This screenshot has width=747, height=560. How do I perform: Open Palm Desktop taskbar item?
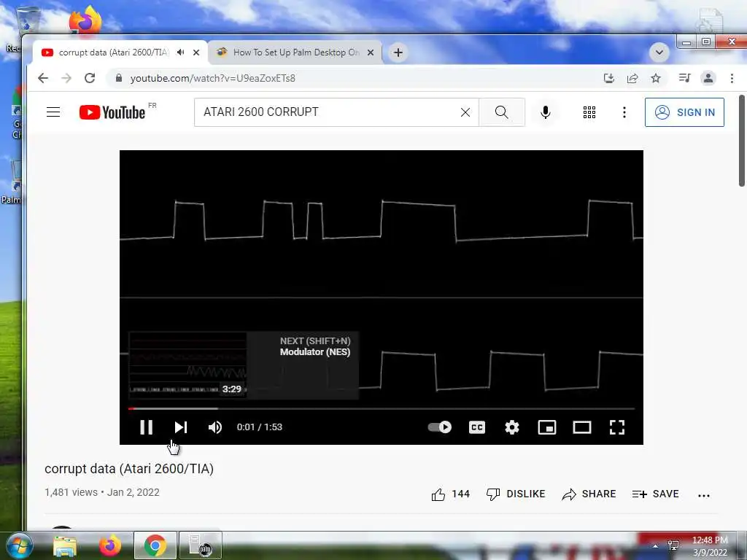point(200,545)
